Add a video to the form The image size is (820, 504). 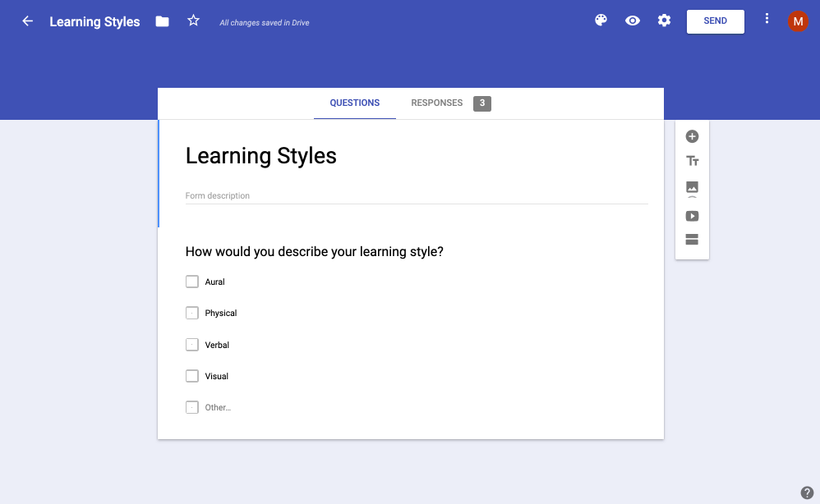692,216
